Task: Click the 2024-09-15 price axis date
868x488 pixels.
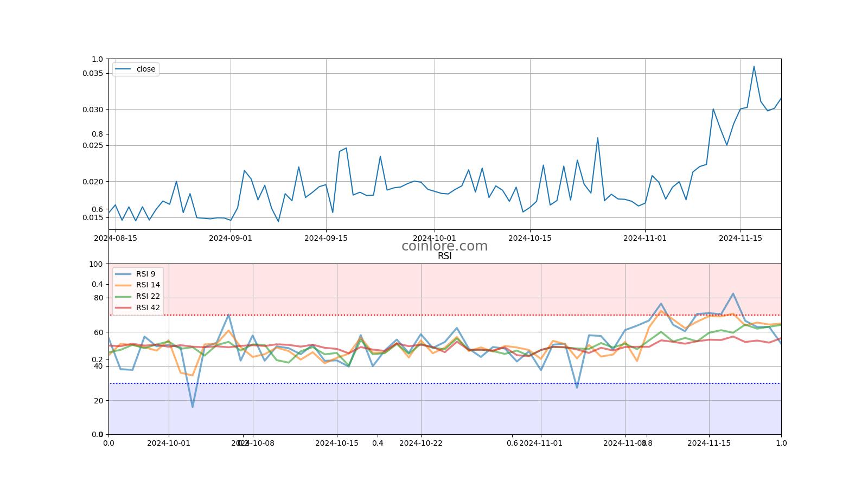Action: pos(326,238)
